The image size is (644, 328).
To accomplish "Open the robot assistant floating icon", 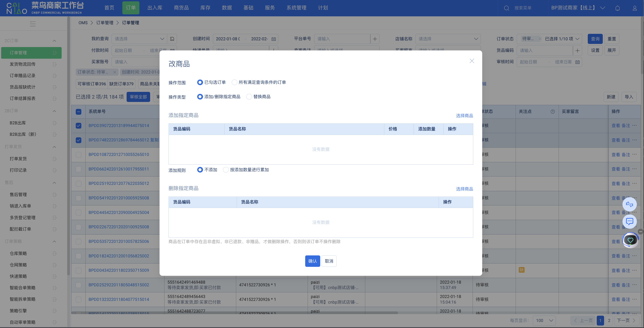I will tap(630, 240).
